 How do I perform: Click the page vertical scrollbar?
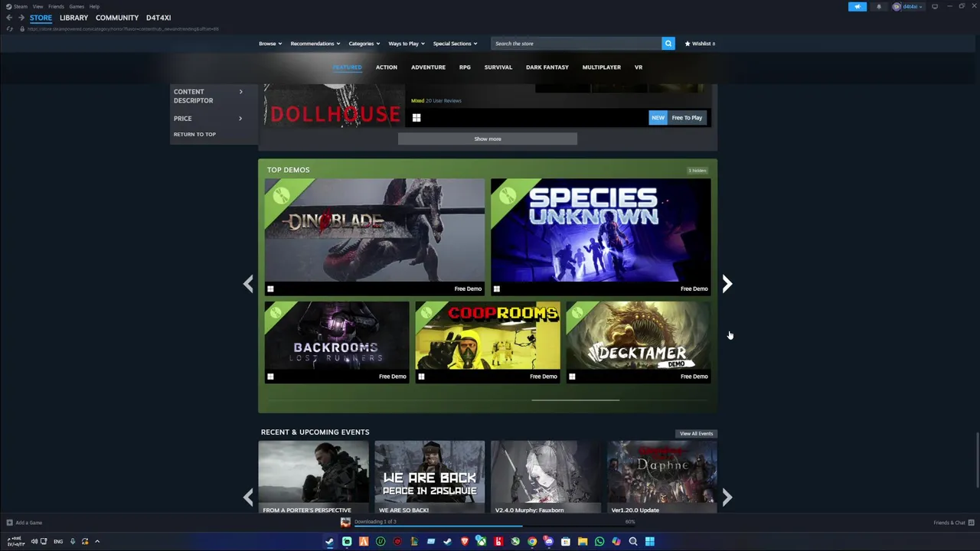click(x=977, y=459)
